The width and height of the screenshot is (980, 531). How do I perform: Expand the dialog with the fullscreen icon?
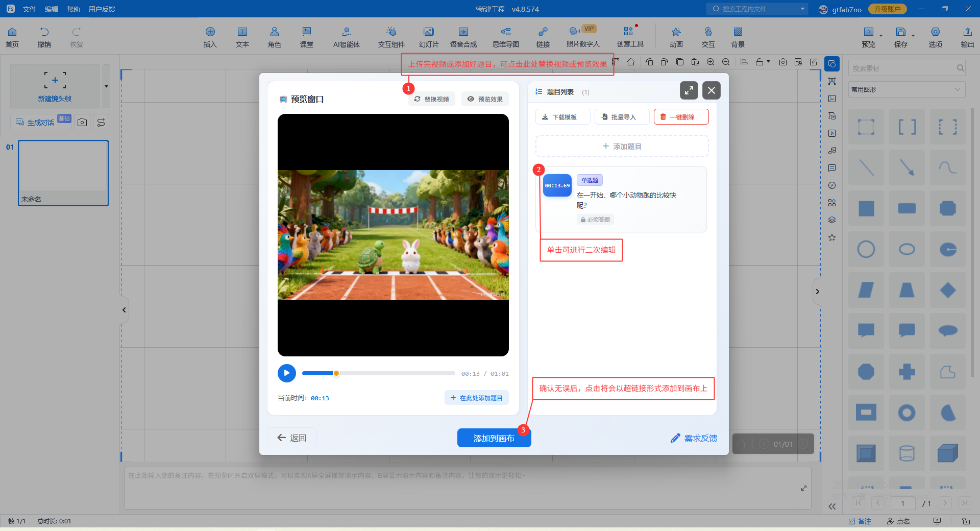[x=689, y=91]
